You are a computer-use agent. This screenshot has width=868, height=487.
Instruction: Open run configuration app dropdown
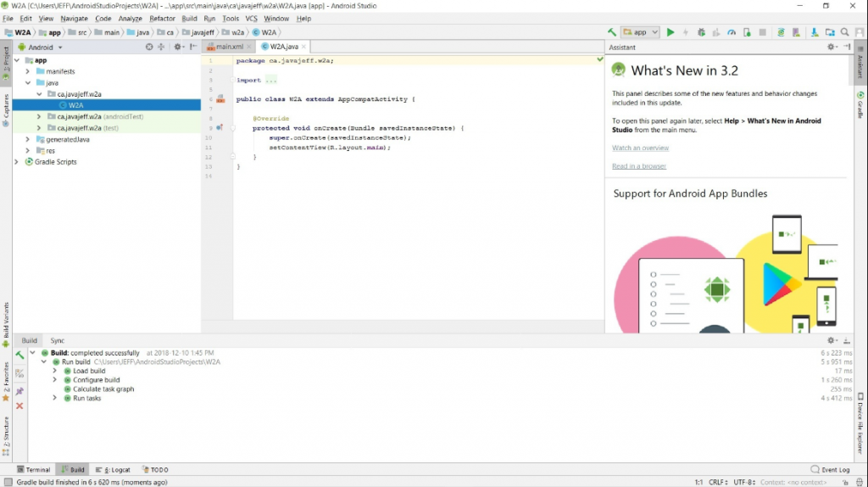pyautogui.click(x=641, y=32)
